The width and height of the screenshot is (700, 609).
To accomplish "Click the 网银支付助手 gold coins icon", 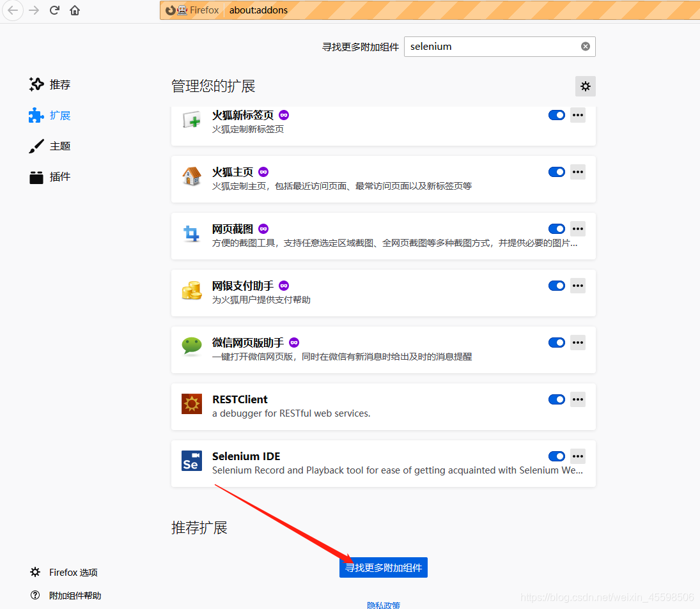I will coord(192,290).
